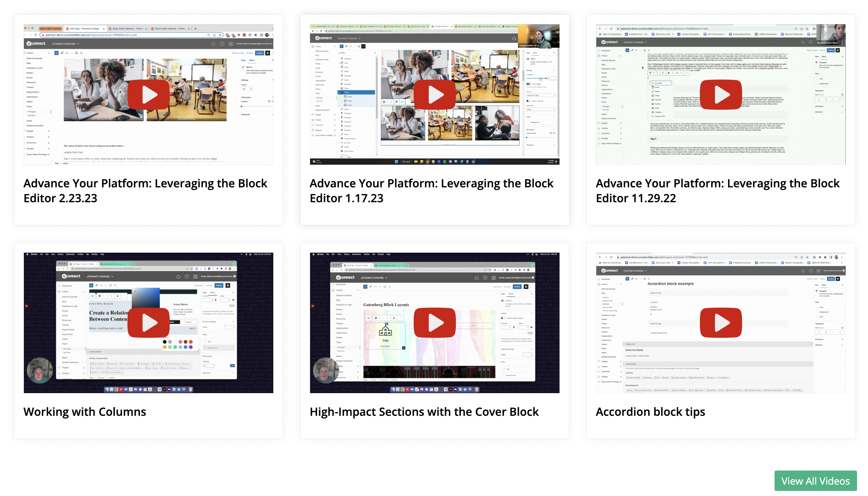Click 'High-Impact Sections with the Cover Block' title

point(424,412)
